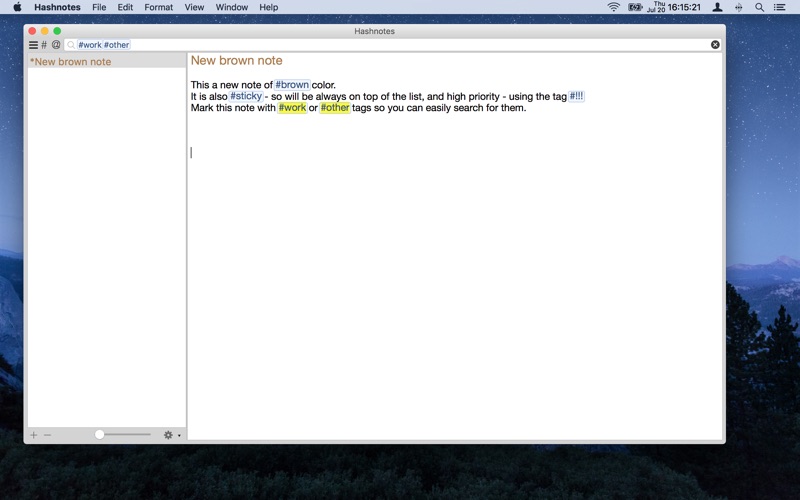
Task: Open the hashtag list icon
Action: pyautogui.click(x=44, y=45)
